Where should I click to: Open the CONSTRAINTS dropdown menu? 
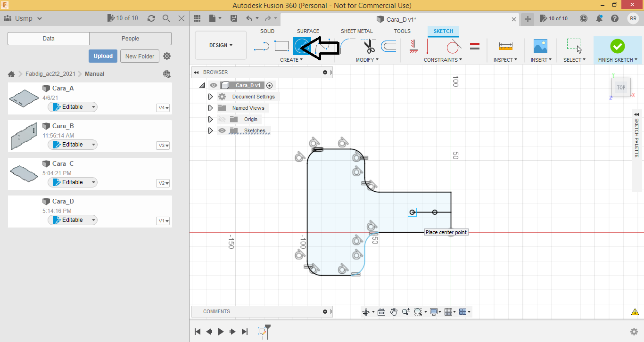click(443, 60)
